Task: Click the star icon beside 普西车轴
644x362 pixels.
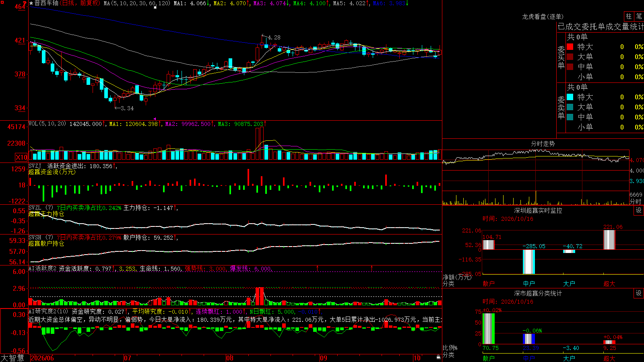Action: pos(31,3)
